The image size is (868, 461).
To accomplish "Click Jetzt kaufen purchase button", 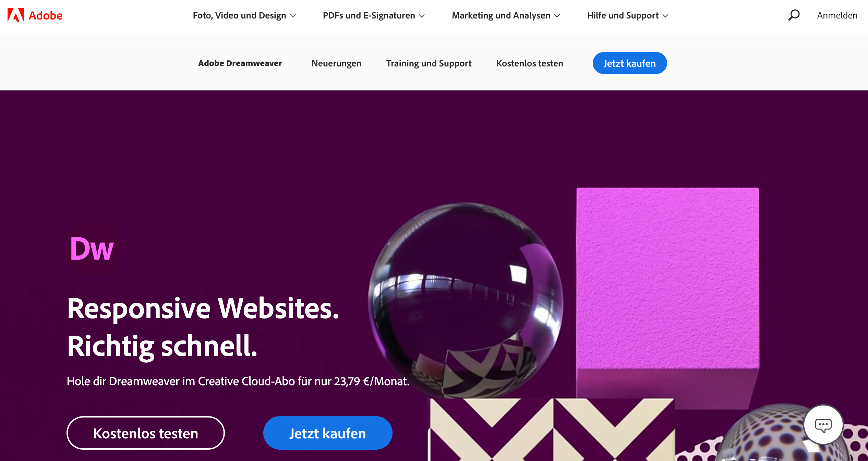I will coord(327,433).
